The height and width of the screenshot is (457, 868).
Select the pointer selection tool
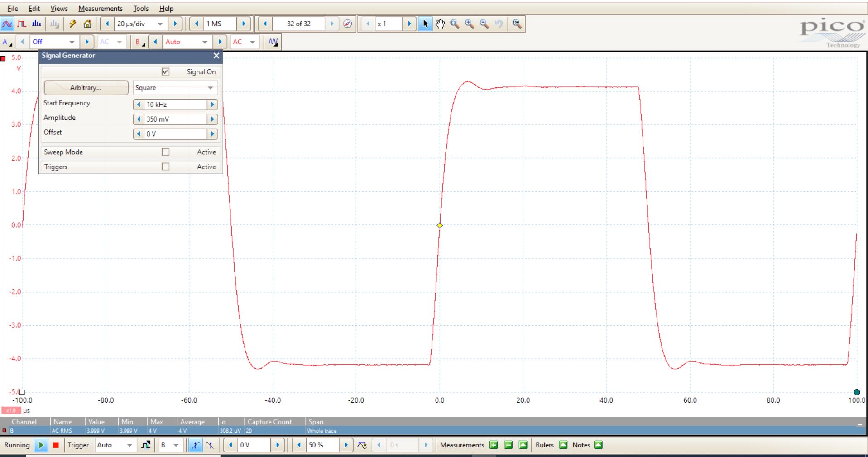(425, 24)
